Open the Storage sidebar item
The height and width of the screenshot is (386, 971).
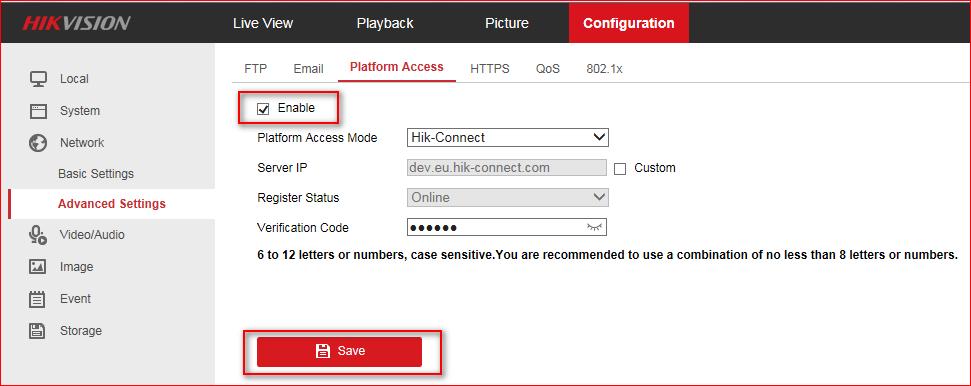81,330
